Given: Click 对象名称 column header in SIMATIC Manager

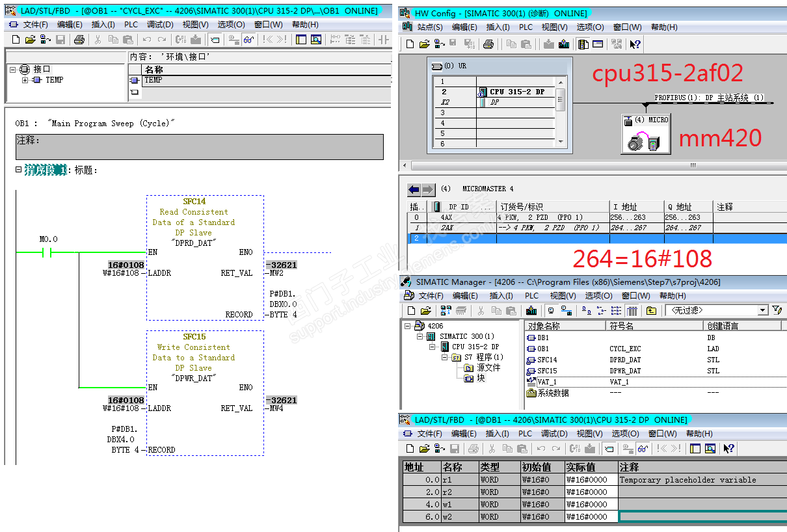Looking at the screenshot, I should (565, 326).
